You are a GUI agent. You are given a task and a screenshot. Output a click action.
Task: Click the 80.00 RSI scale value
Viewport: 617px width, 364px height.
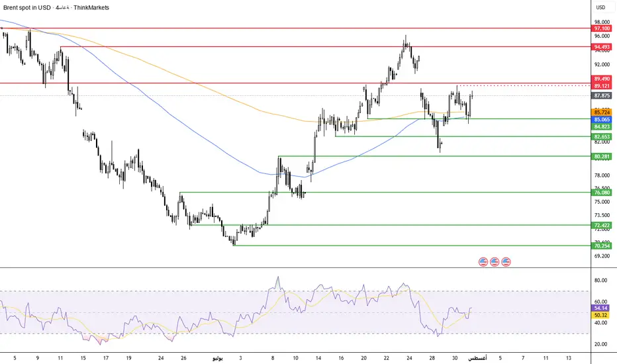[600, 281]
